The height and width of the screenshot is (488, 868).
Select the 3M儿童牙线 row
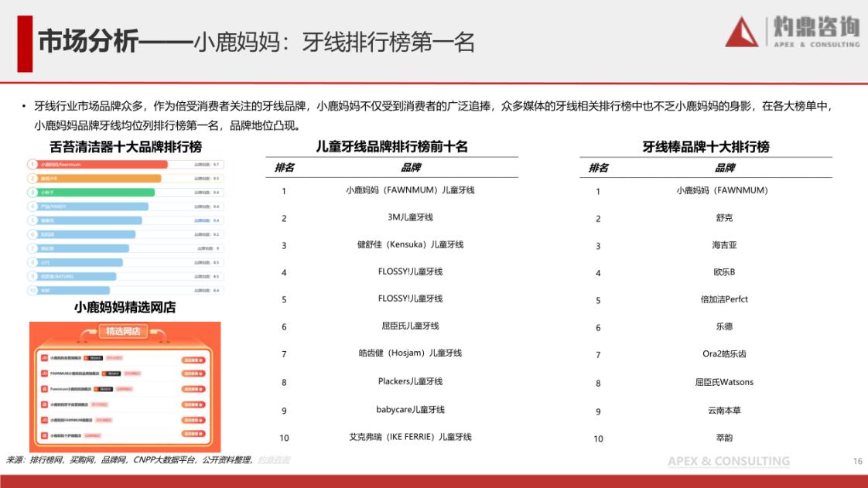410,217
